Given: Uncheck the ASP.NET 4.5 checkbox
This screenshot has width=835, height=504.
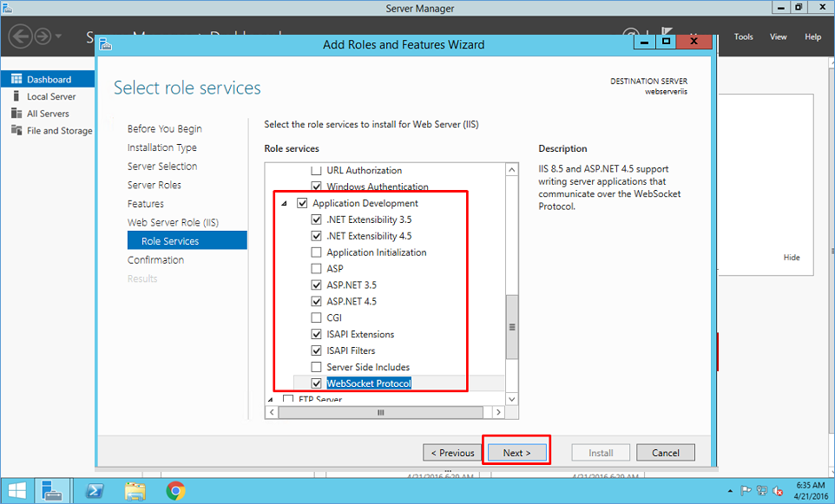Looking at the screenshot, I should tap(316, 301).
